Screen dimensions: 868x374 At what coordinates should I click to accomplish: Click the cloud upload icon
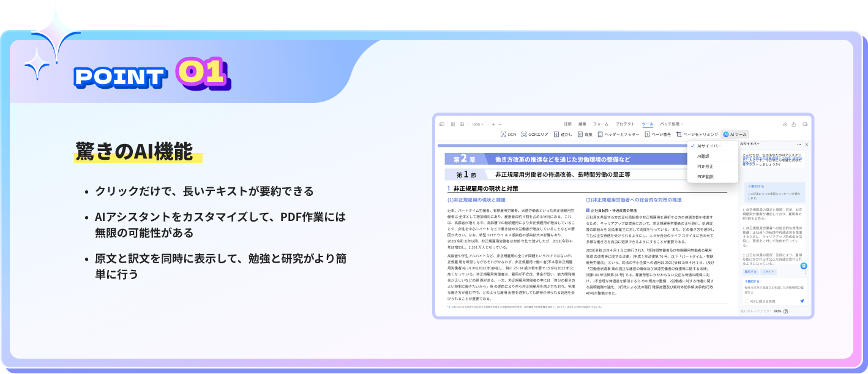pyautogui.click(x=785, y=124)
